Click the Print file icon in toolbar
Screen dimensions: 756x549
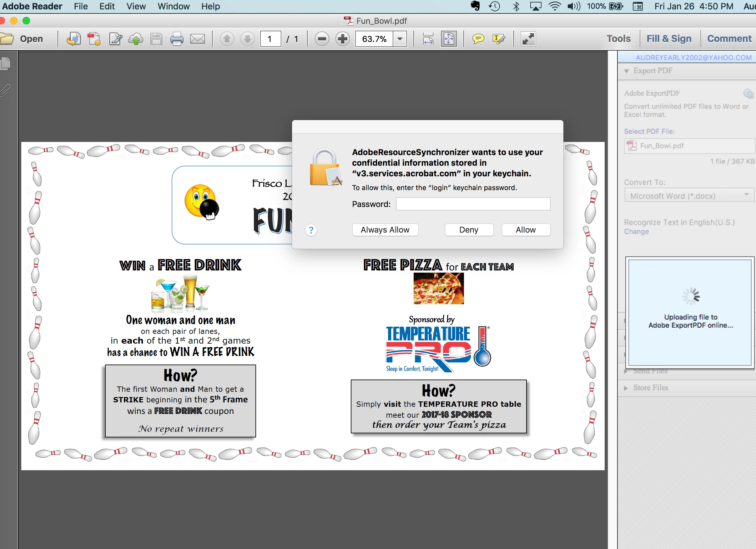click(177, 39)
